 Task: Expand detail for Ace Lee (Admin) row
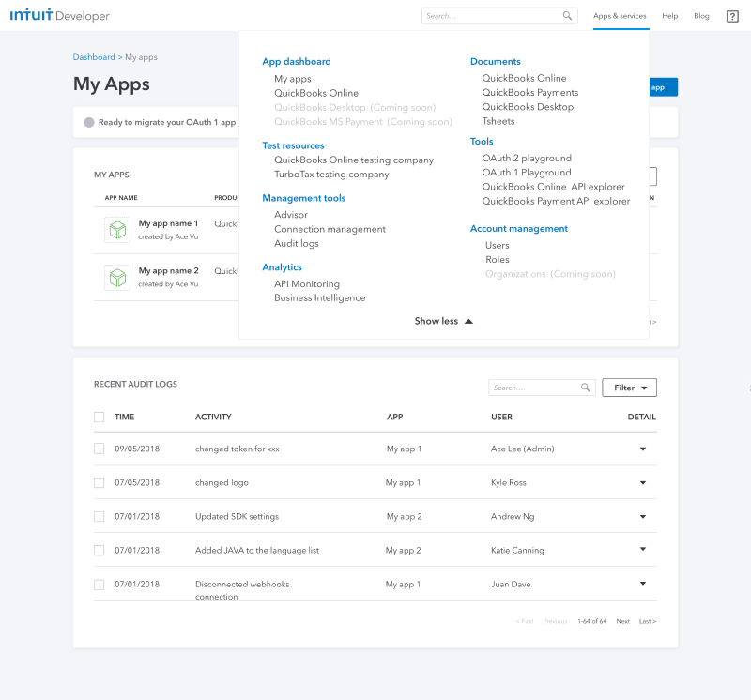(x=643, y=449)
